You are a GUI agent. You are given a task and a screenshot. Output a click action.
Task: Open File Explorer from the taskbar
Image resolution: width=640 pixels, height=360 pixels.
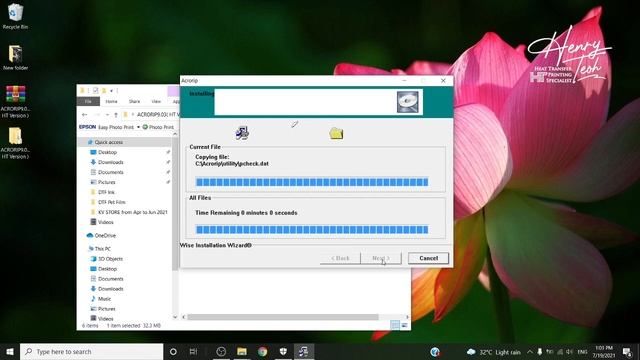pyautogui.click(x=242, y=351)
